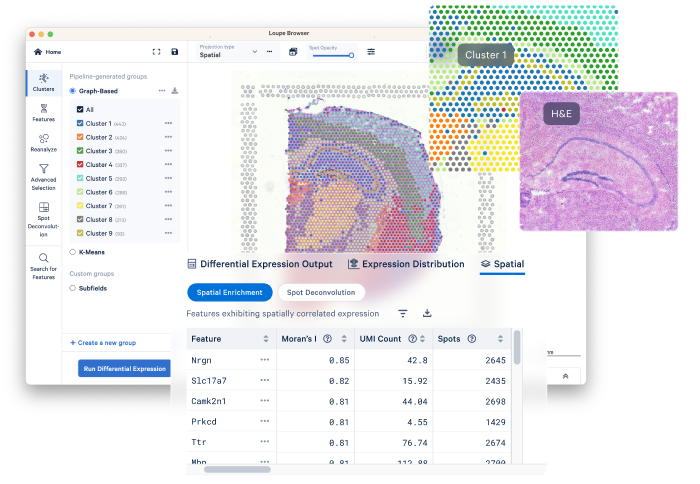Open Cluster 4 options menu
Image resolution: width=700 pixels, height=484 pixels.
(168, 164)
